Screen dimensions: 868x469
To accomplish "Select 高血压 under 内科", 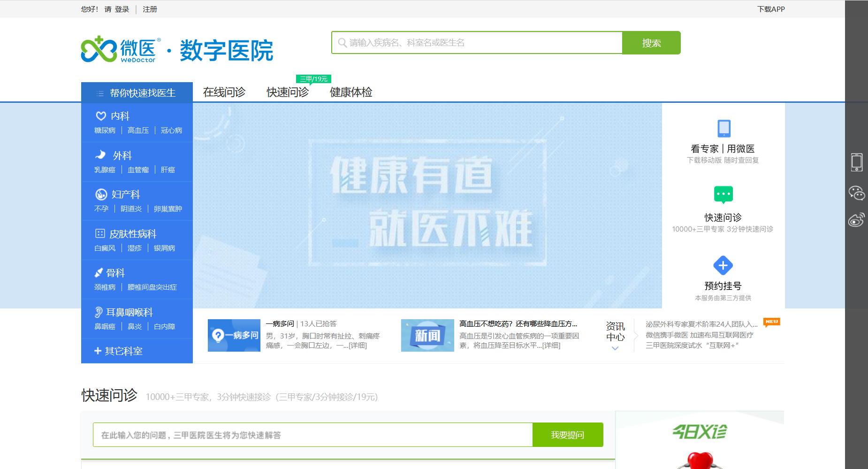I will [138, 131].
